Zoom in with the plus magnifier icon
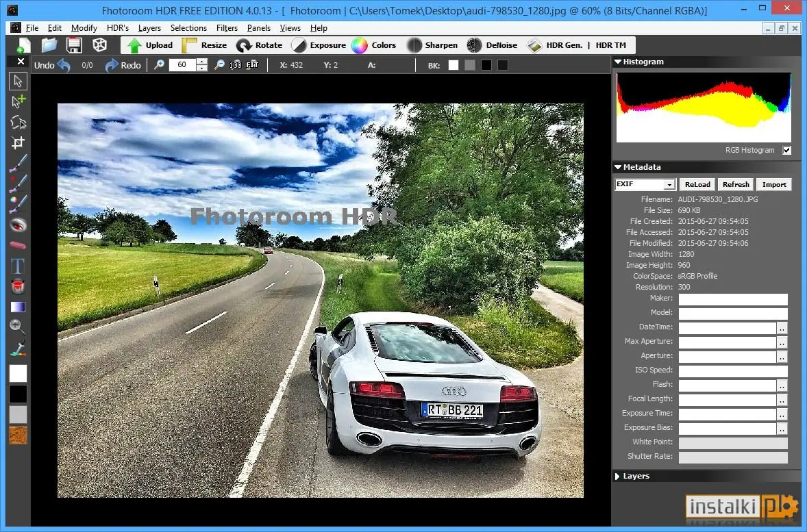The width and height of the screenshot is (807, 532). 159,65
